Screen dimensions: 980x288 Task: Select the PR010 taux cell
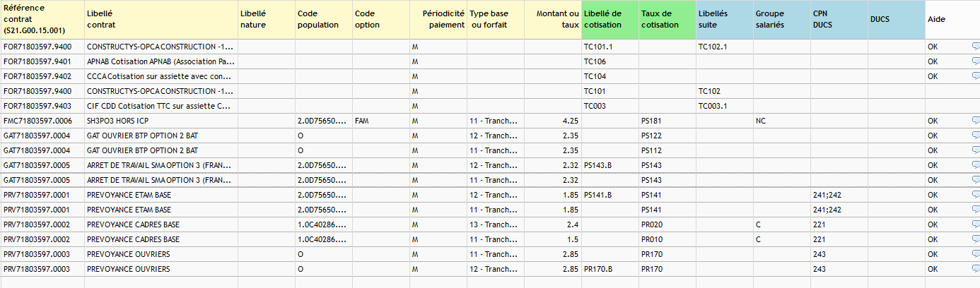click(667, 239)
